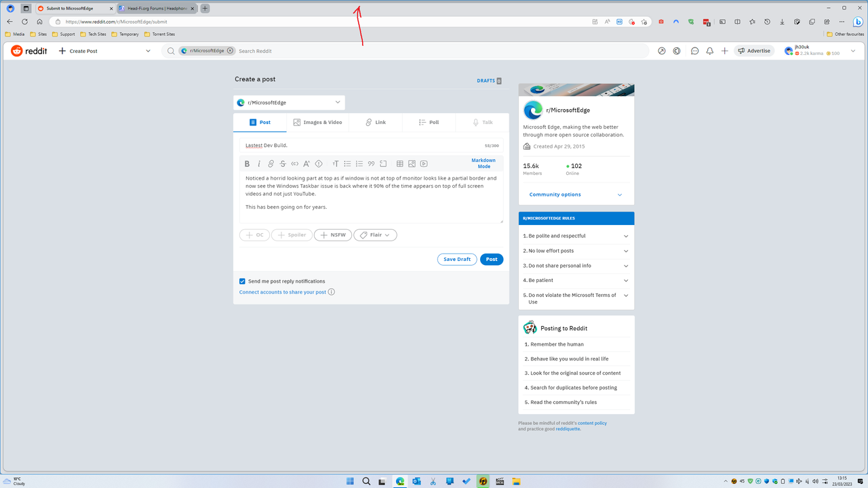Switch to the Poll tab
Image resolution: width=868 pixels, height=488 pixels.
pyautogui.click(x=429, y=122)
